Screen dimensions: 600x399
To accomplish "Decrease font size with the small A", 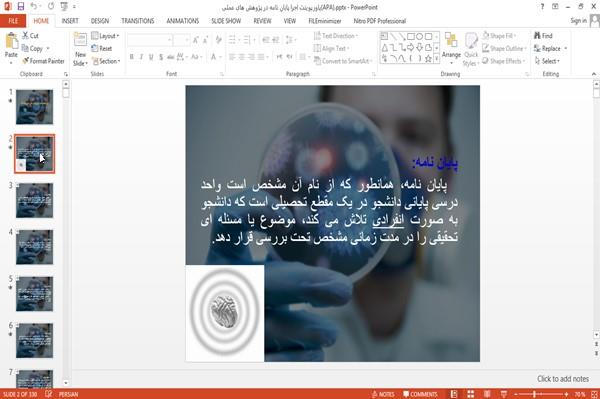I will coord(205,40).
